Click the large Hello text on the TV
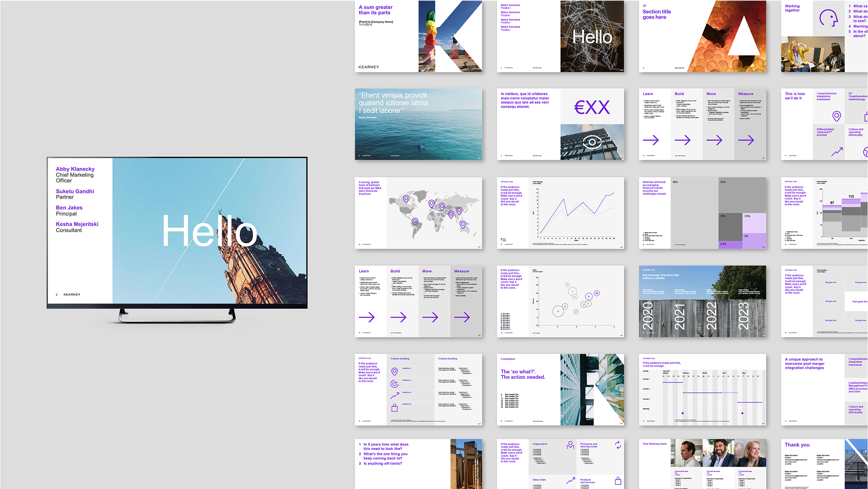Screen dimensions: 868x489 (x=209, y=231)
